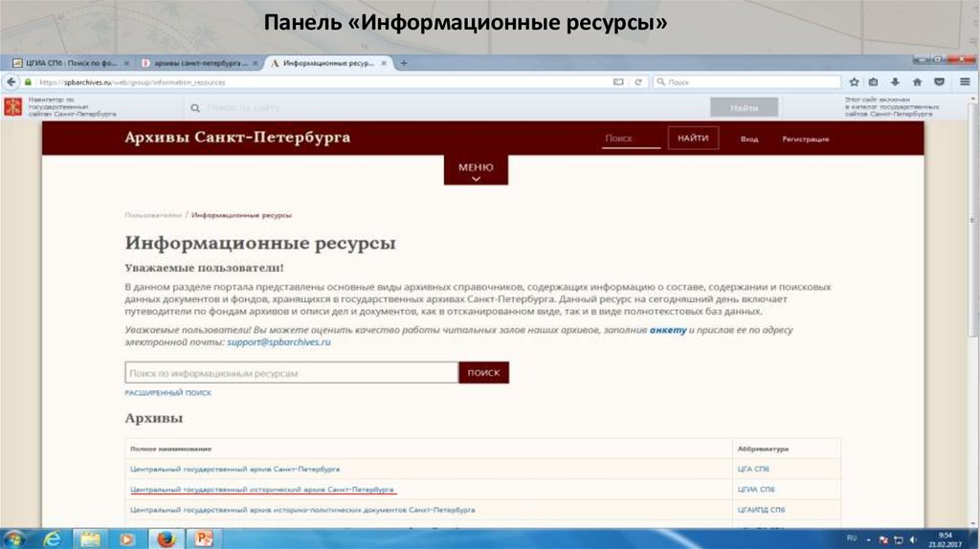
Task: Expand the МЕНЮ dropdown on the site
Action: pyautogui.click(x=476, y=171)
